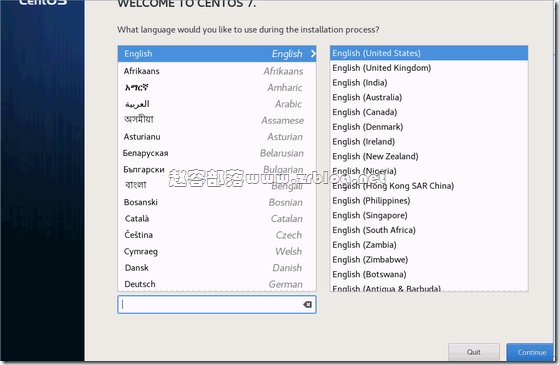This screenshot has height=365, width=559.
Task: Choose Deutsch (German) row
Action: [217, 284]
